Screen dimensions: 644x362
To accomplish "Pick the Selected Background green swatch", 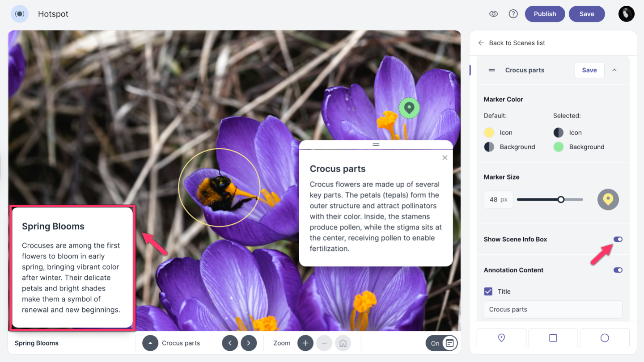I will click(x=559, y=147).
